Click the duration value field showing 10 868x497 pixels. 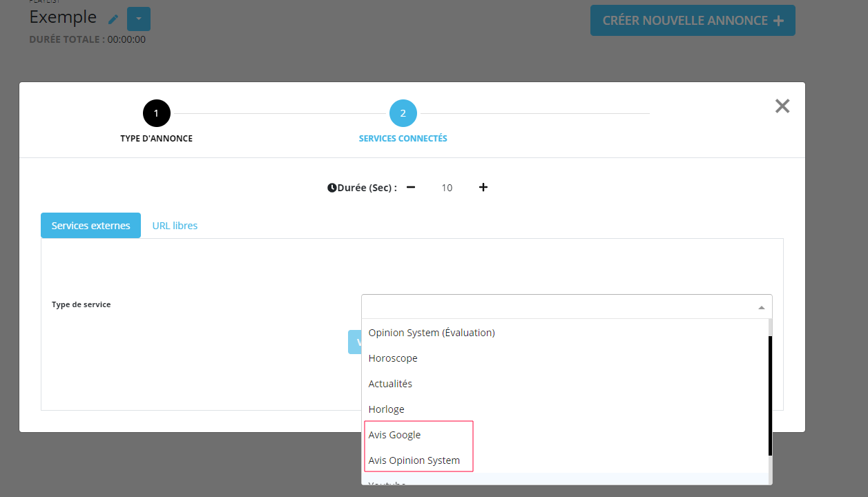pos(447,188)
